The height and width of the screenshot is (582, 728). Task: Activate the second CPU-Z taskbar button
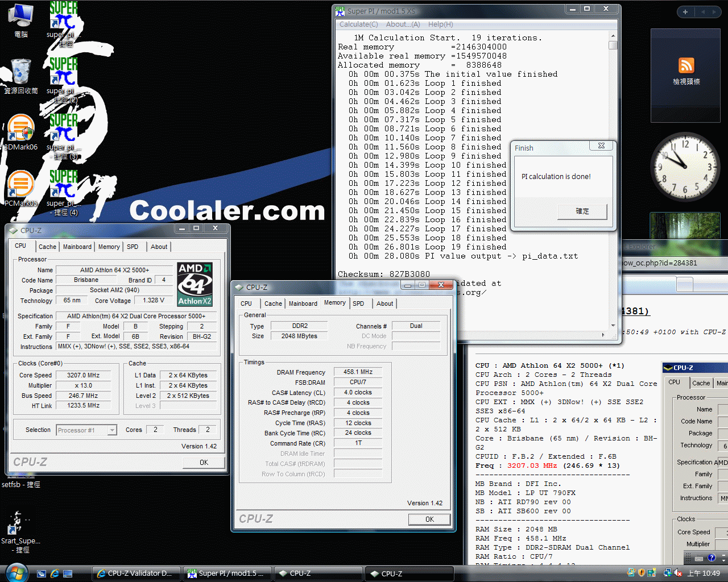(x=409, y=573)
